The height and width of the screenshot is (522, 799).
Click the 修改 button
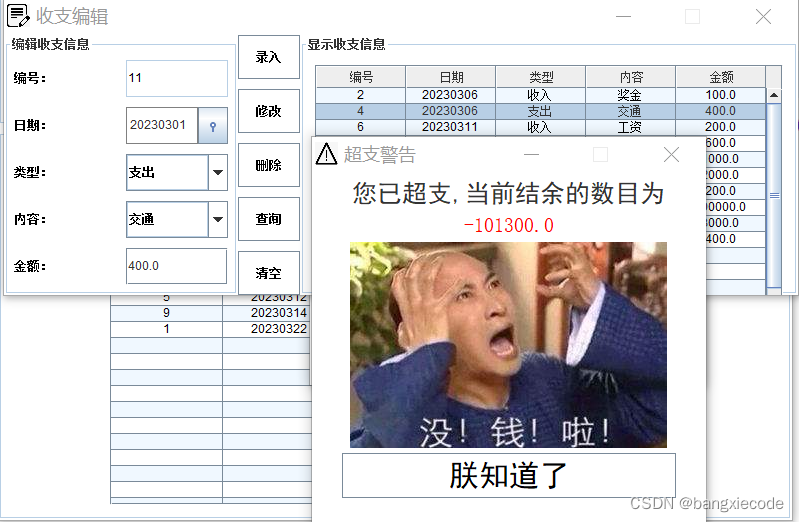(269, 111)
